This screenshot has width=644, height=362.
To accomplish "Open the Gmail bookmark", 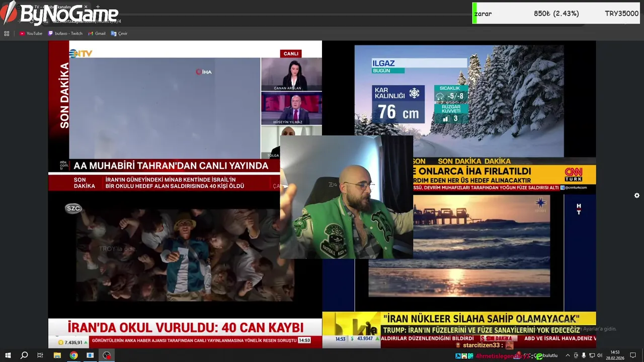I will click(97, 34).
